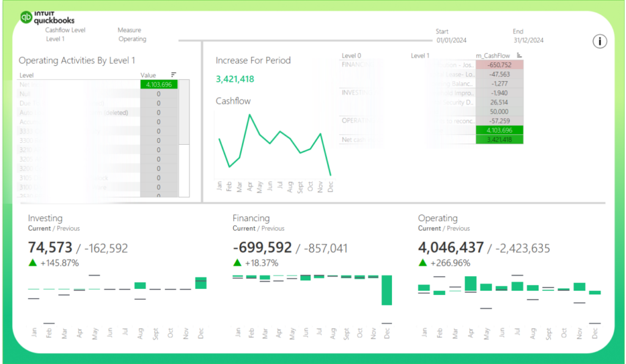This screenshot has width=626, height=364.
Task: Click the -650,752 cell in the matrix
Action: tap(499, 65)
